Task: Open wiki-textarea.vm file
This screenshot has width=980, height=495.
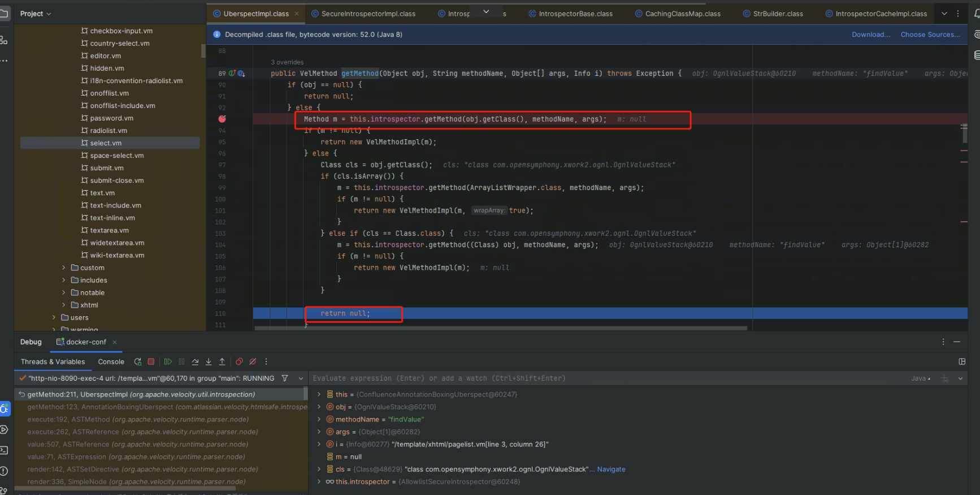Action: click(117, 255)
